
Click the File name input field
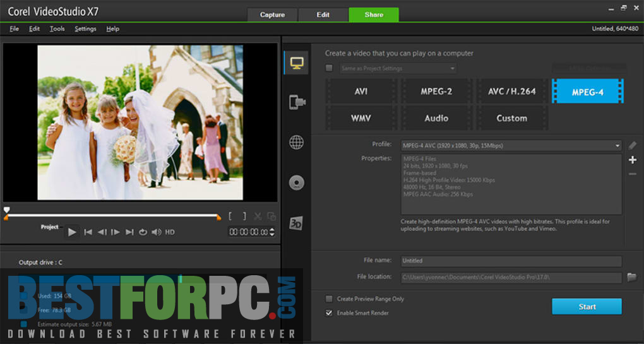(x=511, y=261)
